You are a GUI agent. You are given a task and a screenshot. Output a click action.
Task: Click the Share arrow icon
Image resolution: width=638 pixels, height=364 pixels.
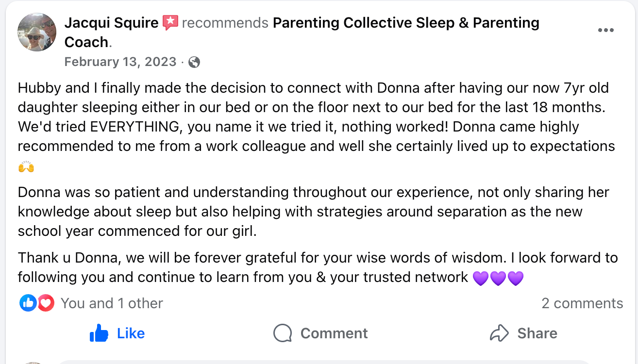pos(499,333)
